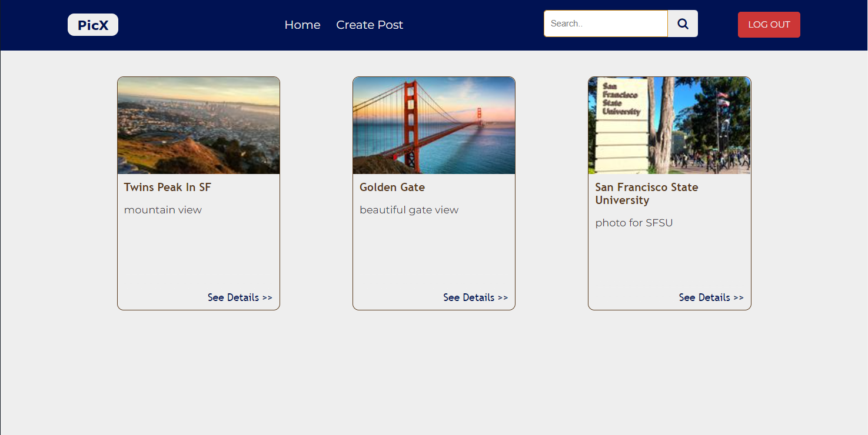Click the PicX logo
Image resolution: width=868 pixels, height=435 pixels.
click(92, 24)
